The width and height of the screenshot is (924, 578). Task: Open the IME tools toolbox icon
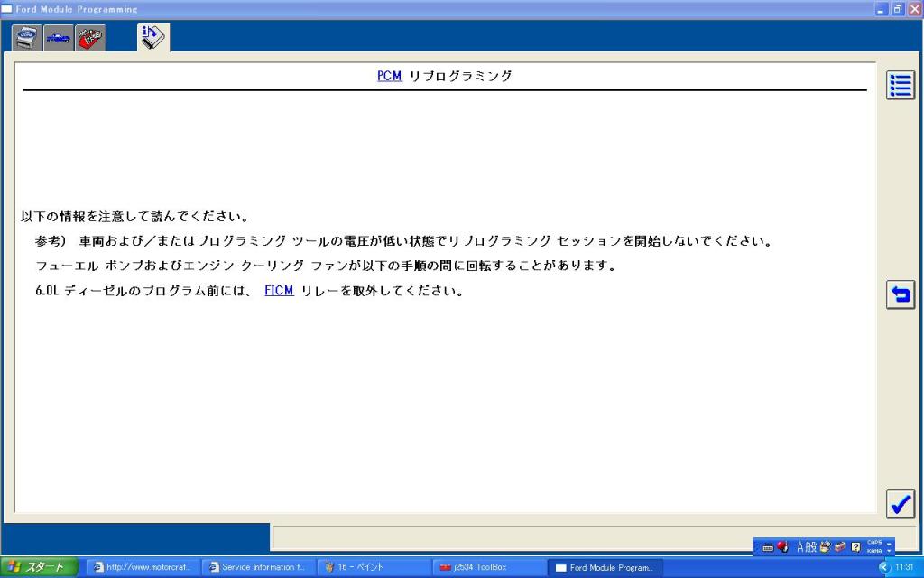[x=840, y=546]
